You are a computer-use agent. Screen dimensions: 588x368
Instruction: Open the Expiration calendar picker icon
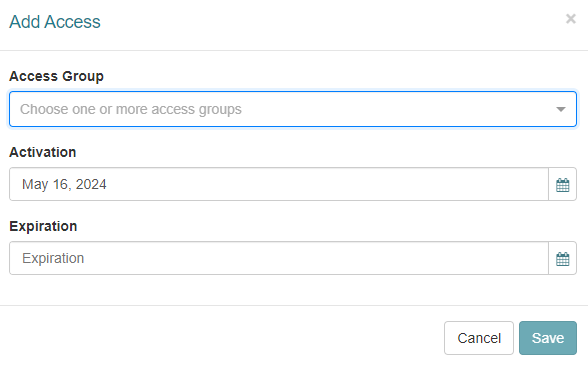tap(562, 258)
